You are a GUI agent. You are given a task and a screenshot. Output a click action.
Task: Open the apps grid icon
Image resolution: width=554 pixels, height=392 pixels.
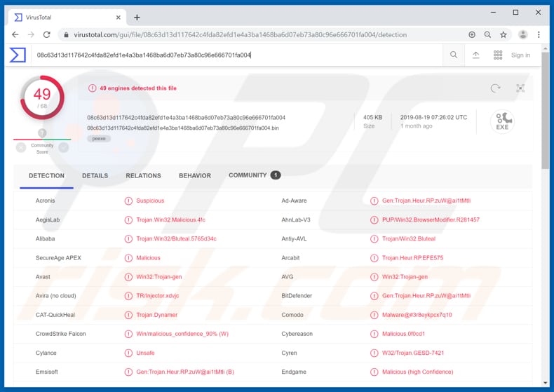(498, 55)
